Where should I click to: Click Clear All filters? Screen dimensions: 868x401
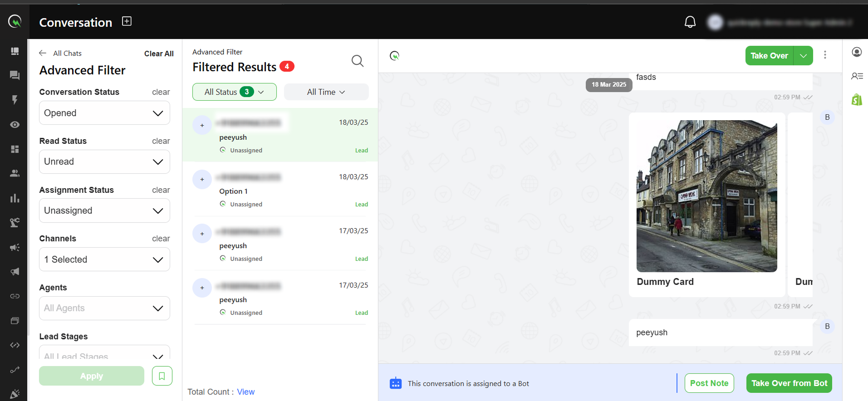tap(159, 54)
